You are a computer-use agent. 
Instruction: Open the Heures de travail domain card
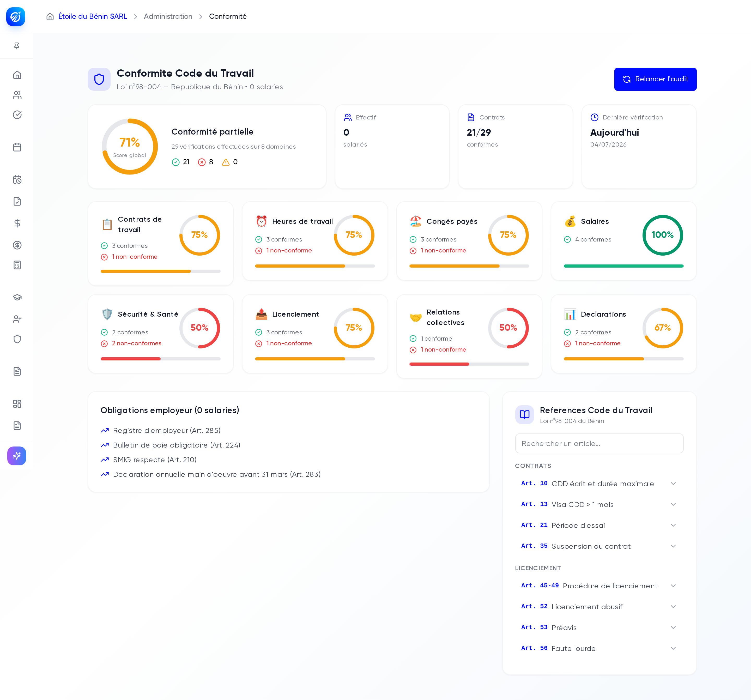click(x=315, y=241)
